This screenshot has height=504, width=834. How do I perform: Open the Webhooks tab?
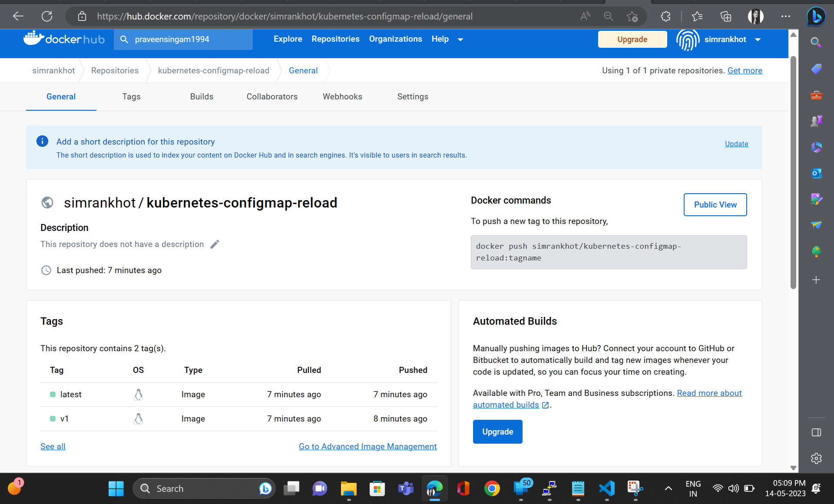342,96
